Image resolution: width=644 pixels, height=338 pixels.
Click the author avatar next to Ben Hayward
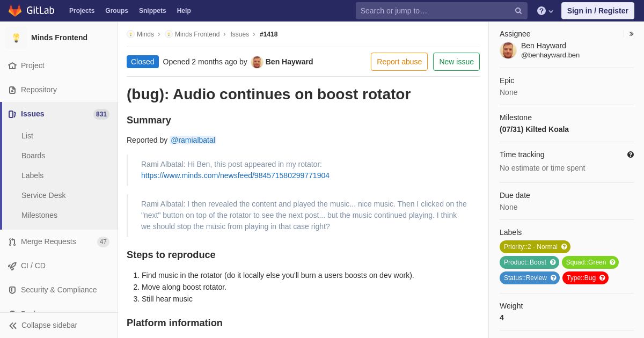[257, 62]
